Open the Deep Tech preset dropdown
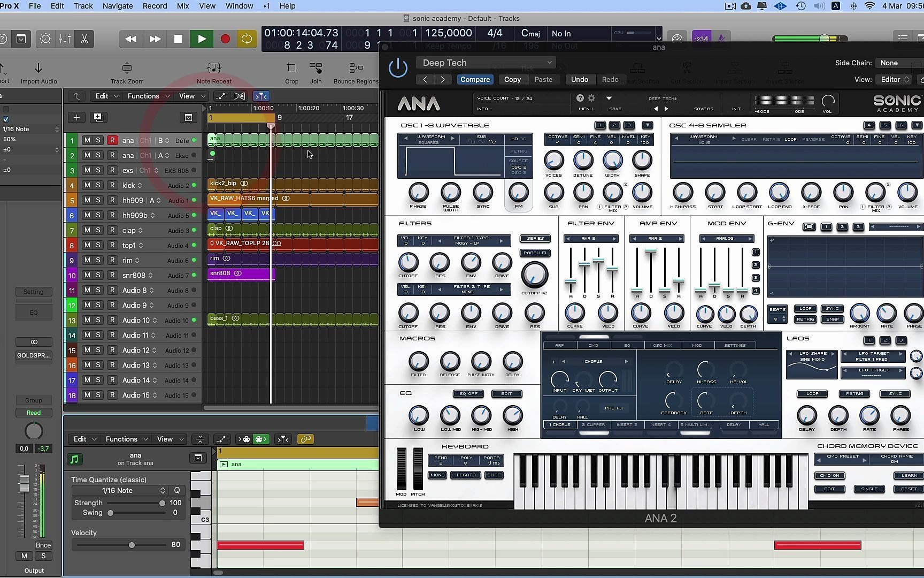The width and height of the screenshot is (924, 578). 486,63
